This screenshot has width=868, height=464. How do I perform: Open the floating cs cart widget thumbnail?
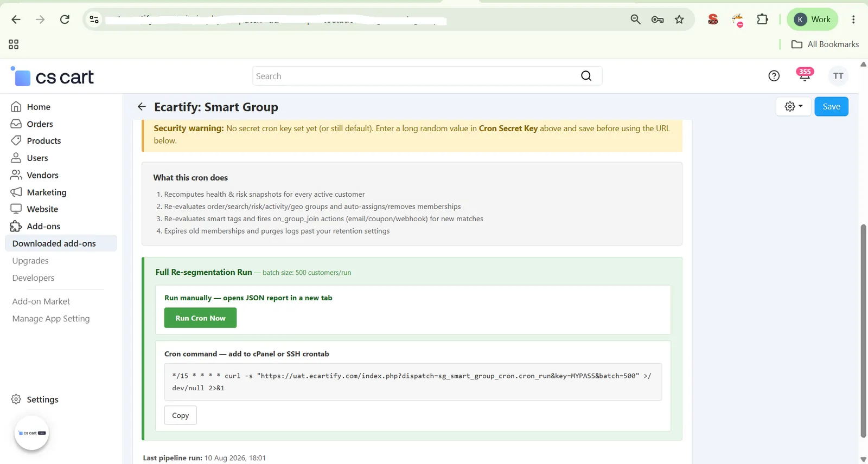coord(31,433)
